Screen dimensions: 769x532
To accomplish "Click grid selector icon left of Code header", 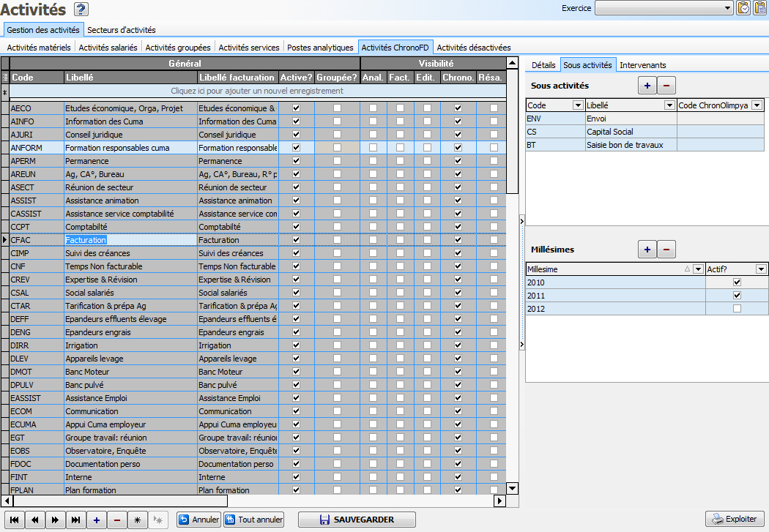I will click(x=5, y=77).
